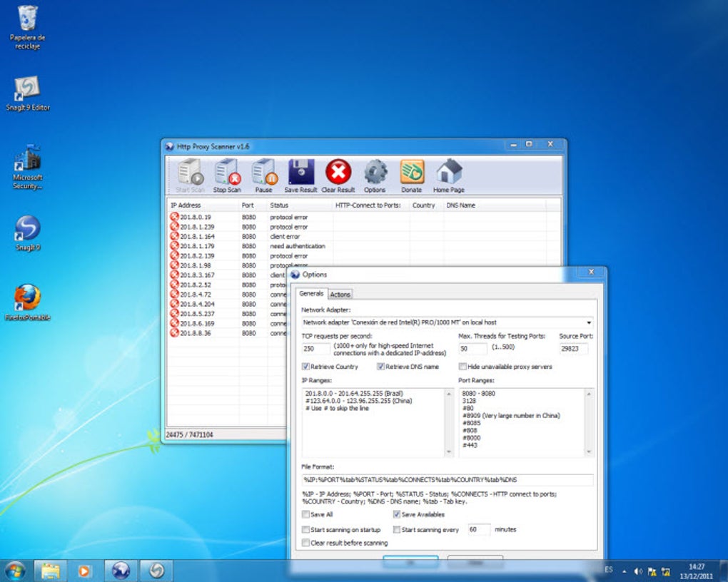Uncheck Retrieve DNS name
This screenshot has width=728, height=582.
[381, 367]
